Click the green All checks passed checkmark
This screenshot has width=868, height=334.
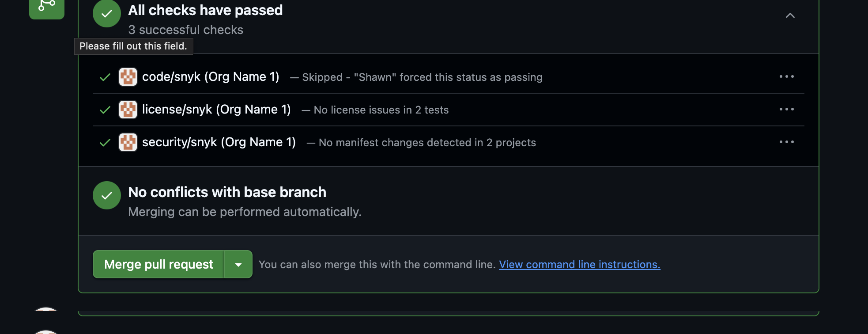pyautogui.click(x=106, y=14)
